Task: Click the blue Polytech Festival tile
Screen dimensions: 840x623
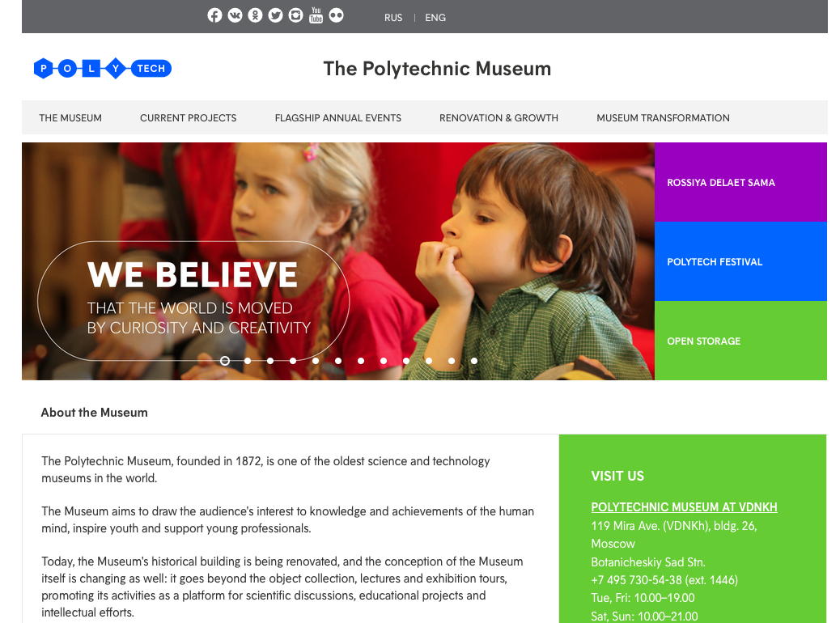Action: tap(740, 262)
